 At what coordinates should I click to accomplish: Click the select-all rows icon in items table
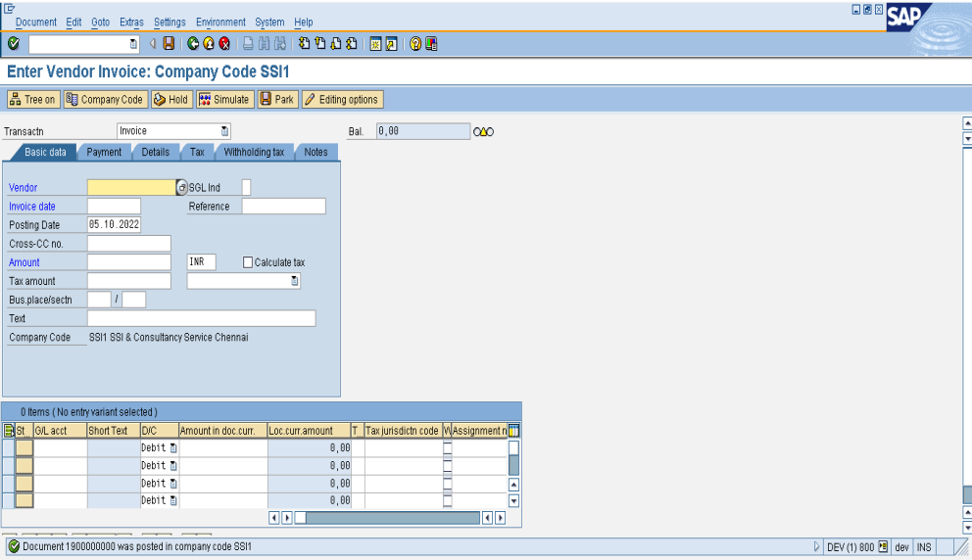(x=9, y=430)
